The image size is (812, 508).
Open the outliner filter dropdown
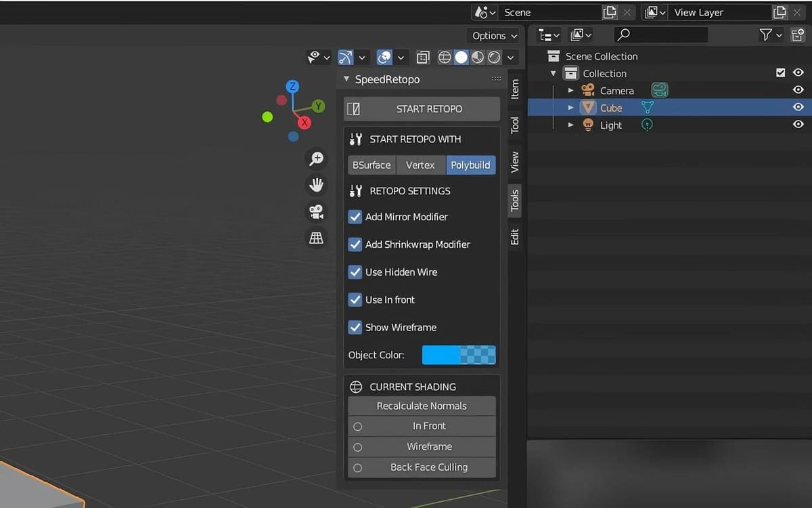click(x=770, y=35)
